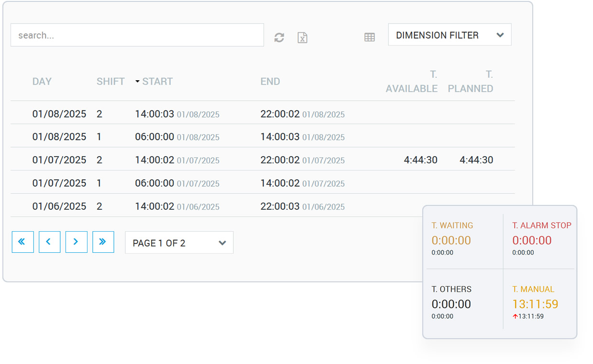Viewport: 593px width, 364px height.
Task: Click start time 14:00:02 01/06/2025
Action: 177,206
